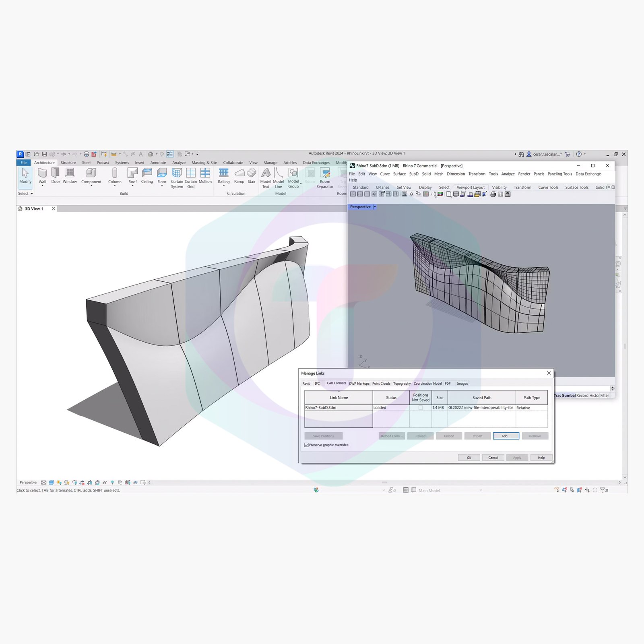Open the Rhino Perspective viewport dropdown arrow
644x644 pixels.
point(374,207)
